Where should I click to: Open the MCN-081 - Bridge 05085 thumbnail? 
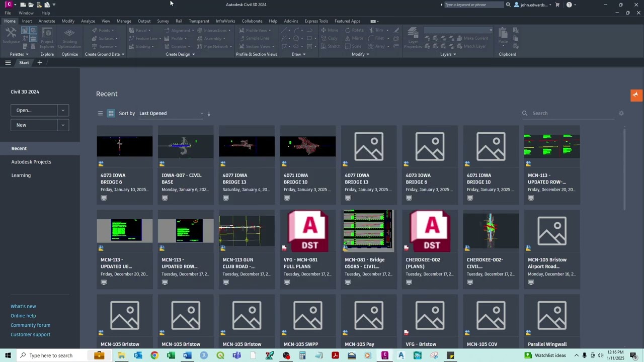pos(369,231)
